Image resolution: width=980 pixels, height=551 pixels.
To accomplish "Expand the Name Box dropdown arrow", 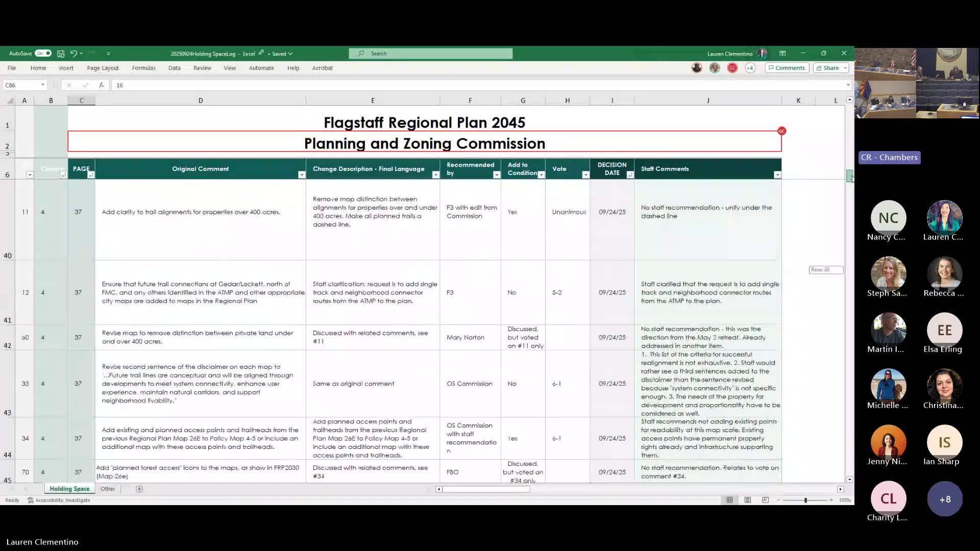I will 43,85.
